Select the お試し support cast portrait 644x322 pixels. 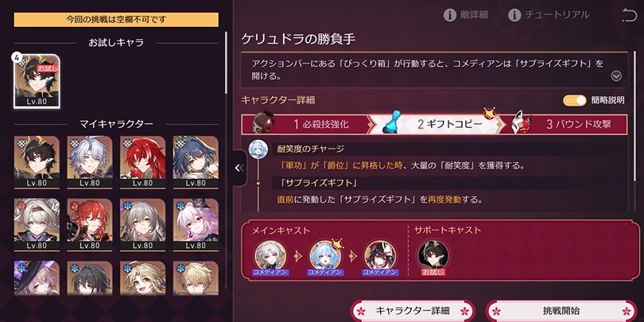coord(433,256)
